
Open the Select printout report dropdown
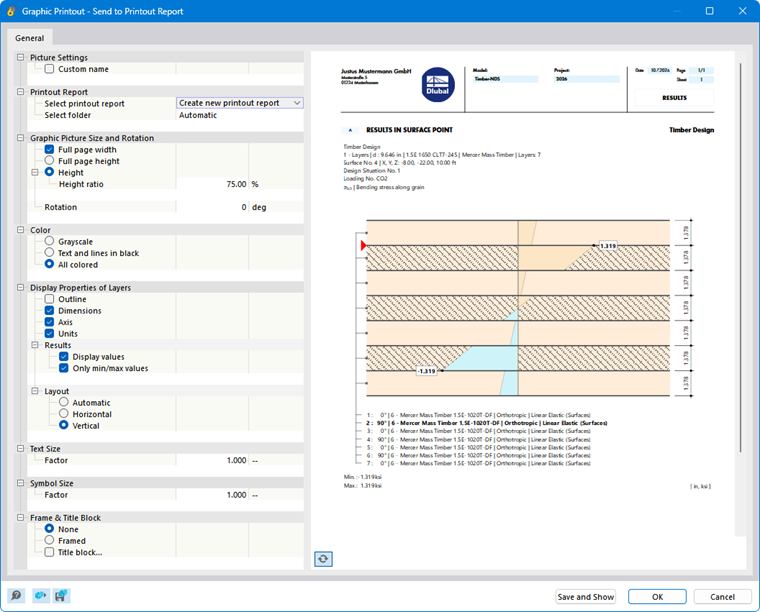coord(240,103)
